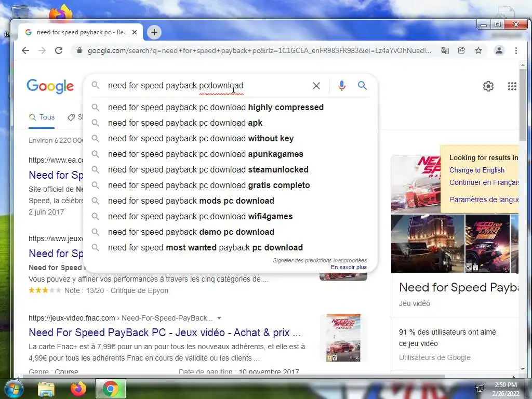Launch Firefox from the taskbar
Viewport: 532px width, 399px height.
[x=78, y=389]
